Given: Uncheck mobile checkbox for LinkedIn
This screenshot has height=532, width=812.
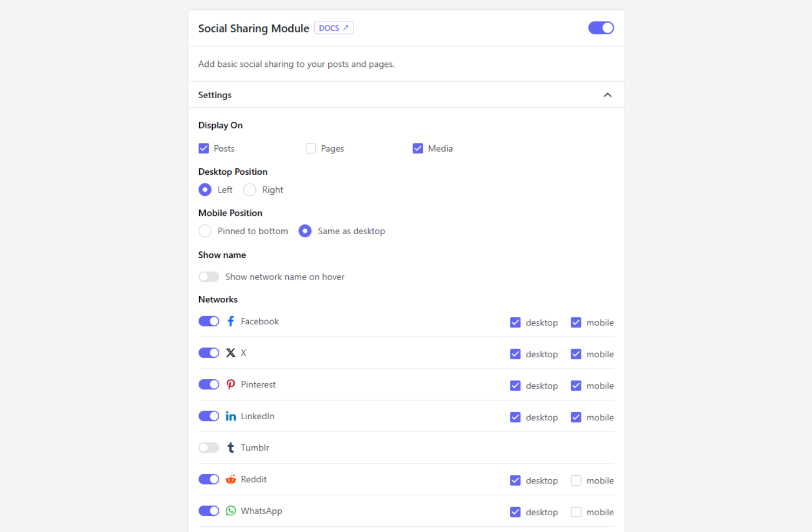Looking at the screenshot, I should [576, 418].
